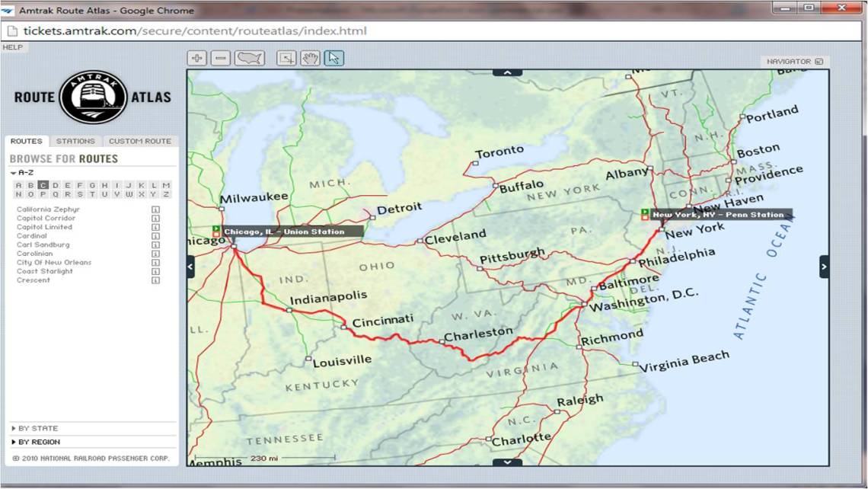The height and width of the screenshot is (489, 868).
Task: Expand the BY REGION section
Action: pos(36,442)
